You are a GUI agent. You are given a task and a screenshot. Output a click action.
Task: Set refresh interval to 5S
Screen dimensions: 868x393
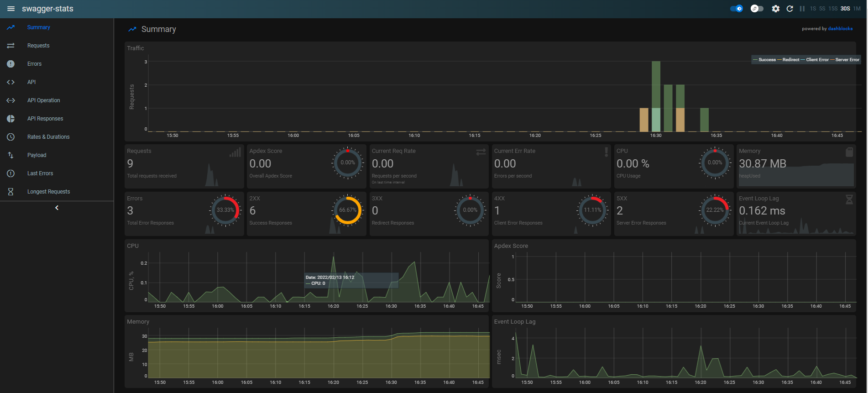click(x=822, y=9)
